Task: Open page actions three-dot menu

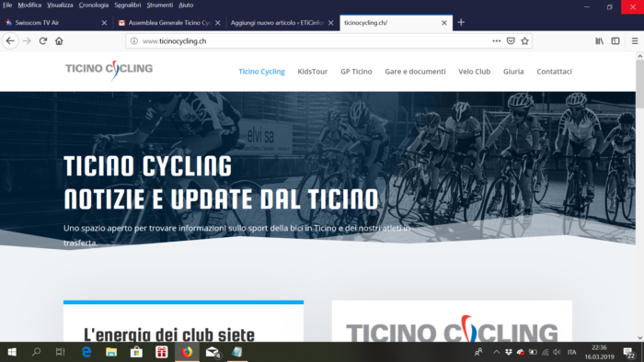Action: tap(497, 41)
